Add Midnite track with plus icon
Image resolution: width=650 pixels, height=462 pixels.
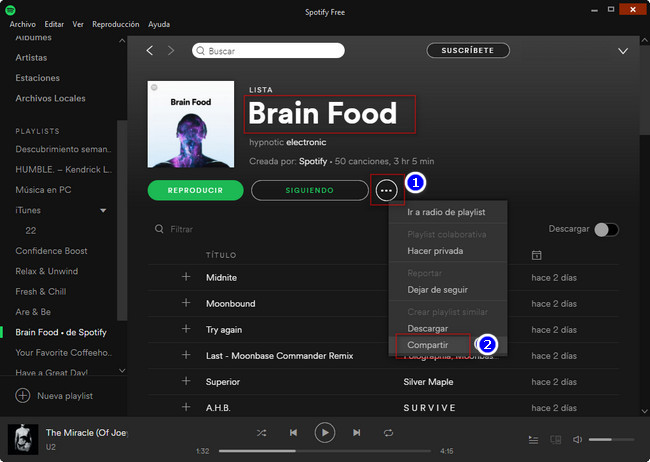coord(186,277)
